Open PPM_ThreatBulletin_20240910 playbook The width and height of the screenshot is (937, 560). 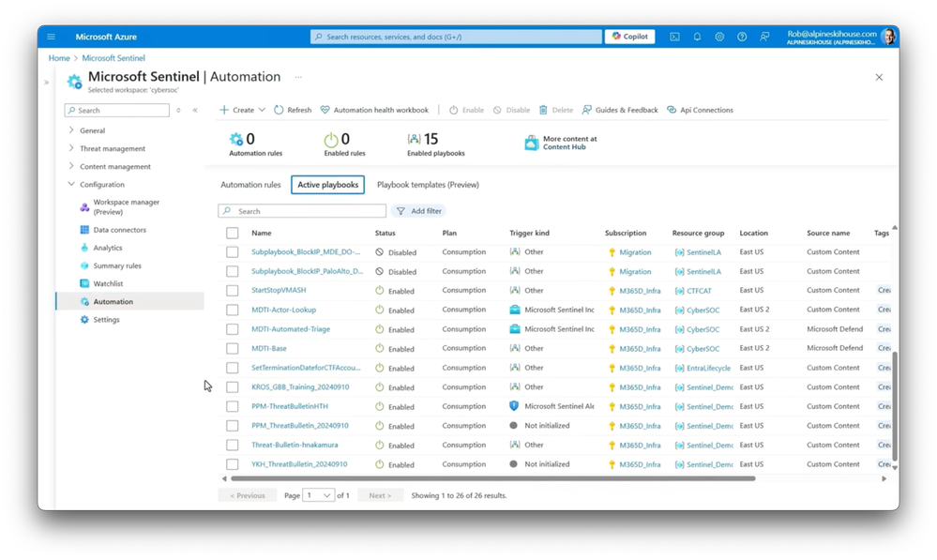point(300,426)
